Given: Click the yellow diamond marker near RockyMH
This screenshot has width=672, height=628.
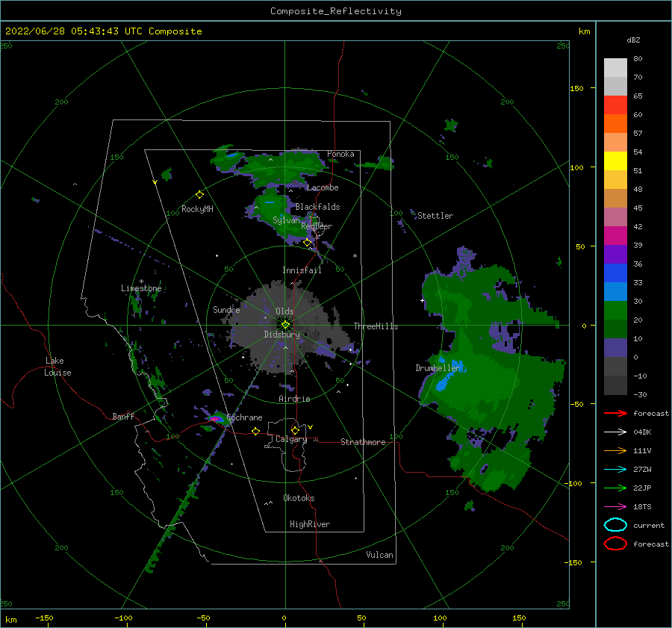Looking at the screenshot, I should (x=199, y=195).
